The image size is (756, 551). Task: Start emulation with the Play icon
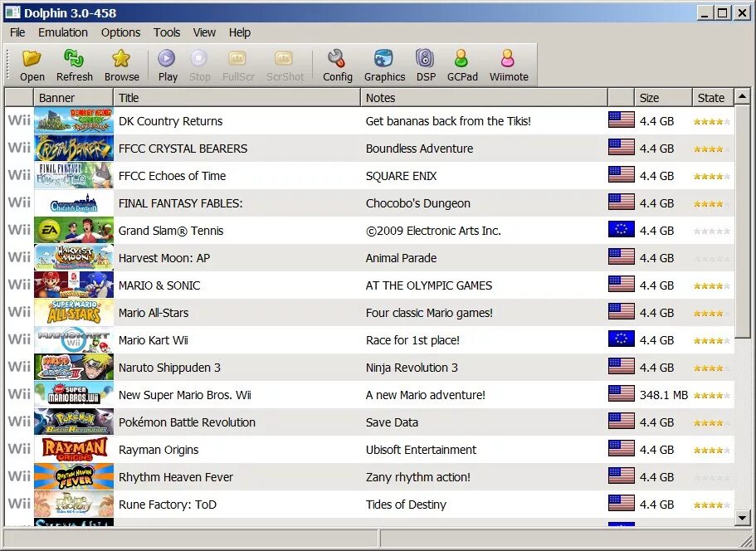click(167, 59)
